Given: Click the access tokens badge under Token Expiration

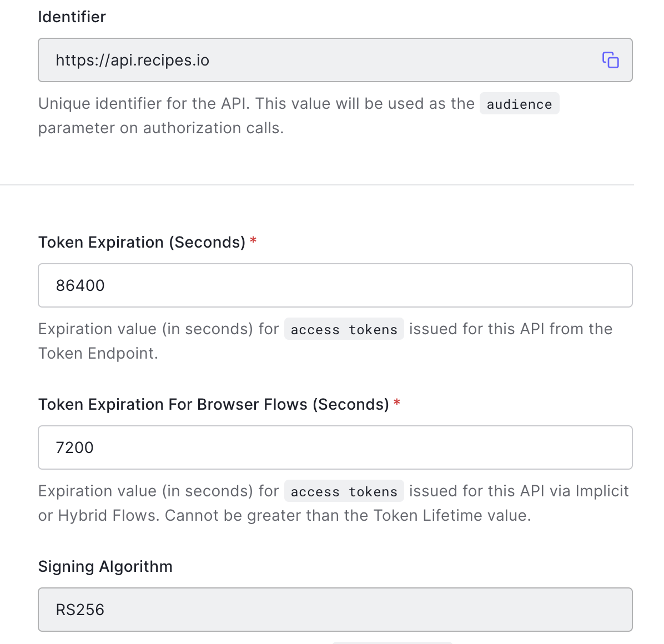Looking at the screenshot, I should 344,329.
